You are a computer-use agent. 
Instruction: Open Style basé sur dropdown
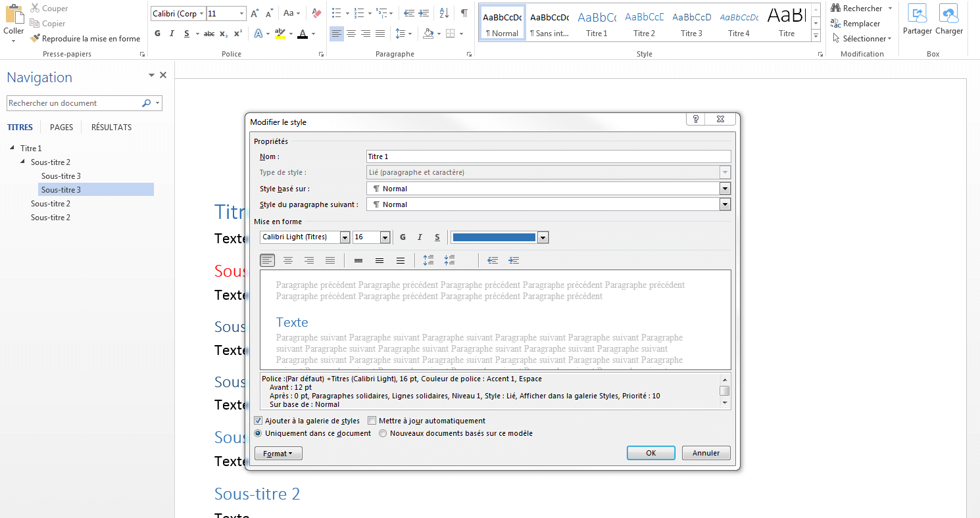click(x=725, y=189)
